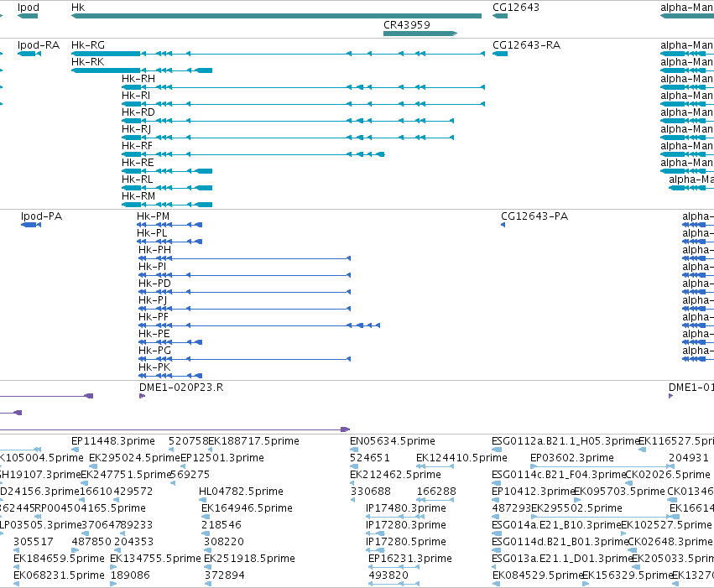
Task: Select the CG12643-PA protein label
Action: (x=534, y=216)
